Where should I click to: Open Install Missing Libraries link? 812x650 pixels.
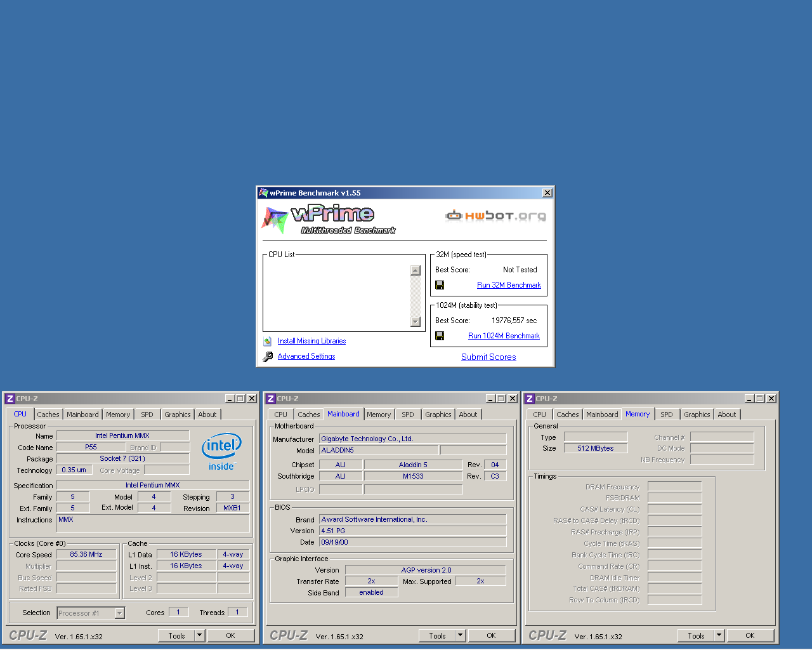point(311,341)
